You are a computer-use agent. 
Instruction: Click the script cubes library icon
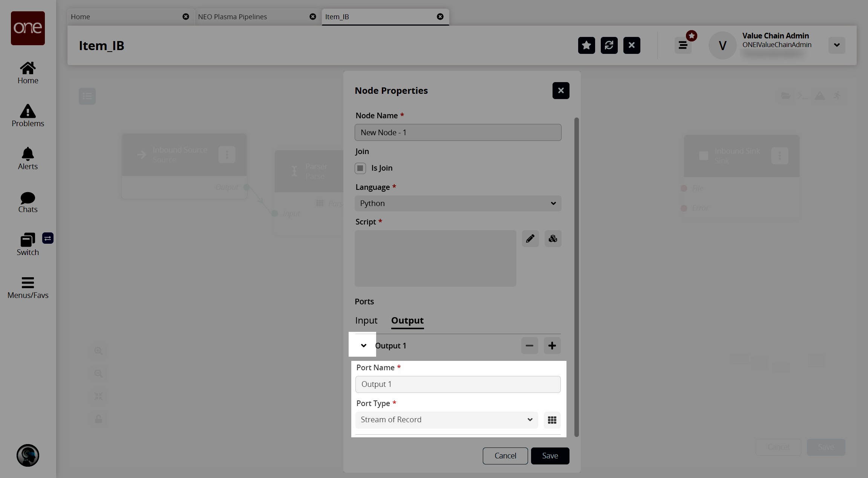coord(553,238)
